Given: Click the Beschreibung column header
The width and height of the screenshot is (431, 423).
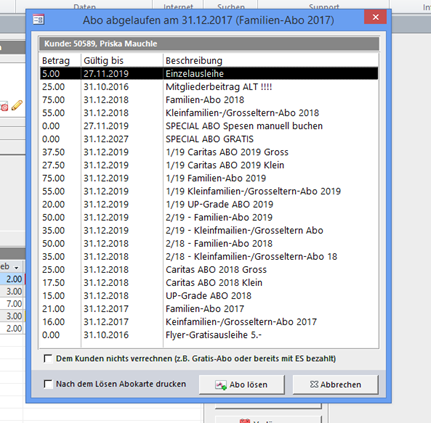Looking at the screenshot, I should click(x=194, y=61).
